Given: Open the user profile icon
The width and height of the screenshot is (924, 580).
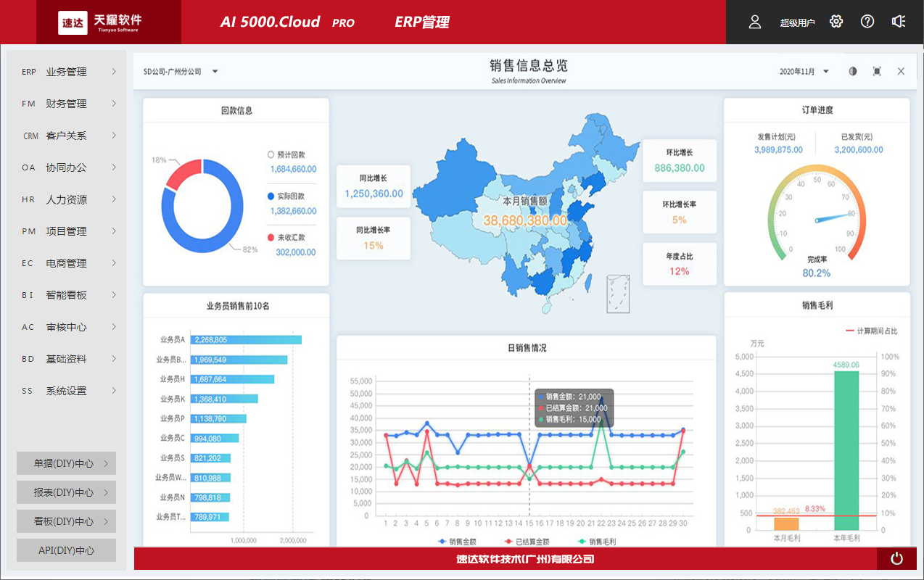Looking at the screenshot, I should click(x=754, y=22).
